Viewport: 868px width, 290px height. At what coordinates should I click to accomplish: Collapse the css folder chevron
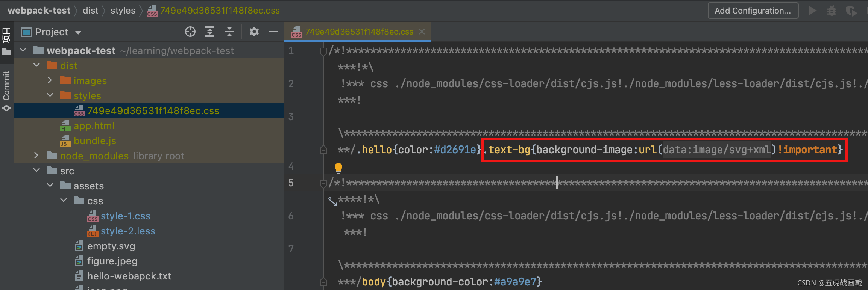click(64, 200)
